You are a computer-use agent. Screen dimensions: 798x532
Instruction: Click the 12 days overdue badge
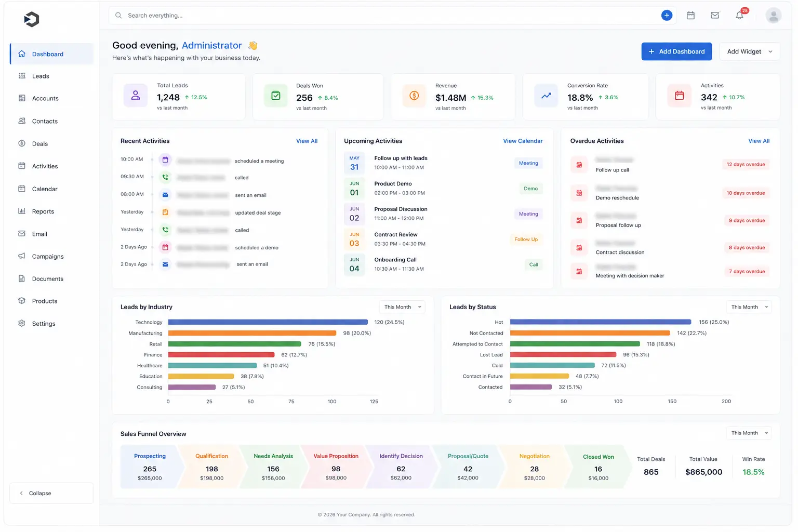pyautogui.click(x=746, y=164)
